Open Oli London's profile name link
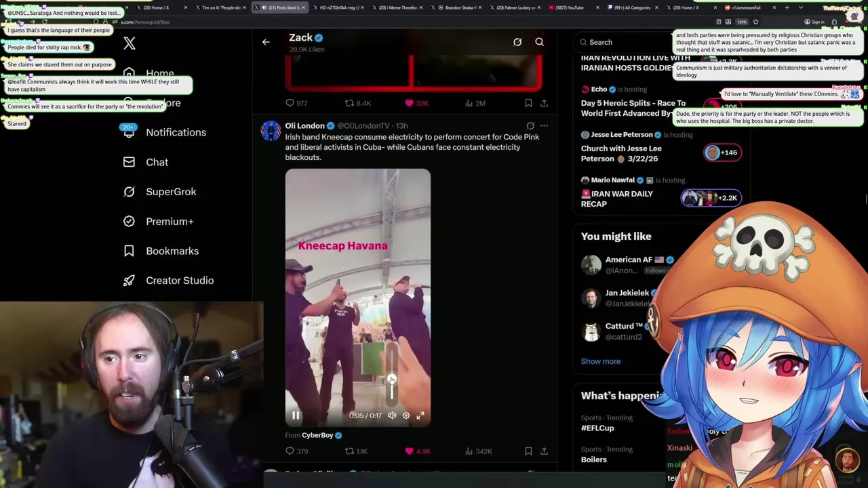 (x=304, y=125)
